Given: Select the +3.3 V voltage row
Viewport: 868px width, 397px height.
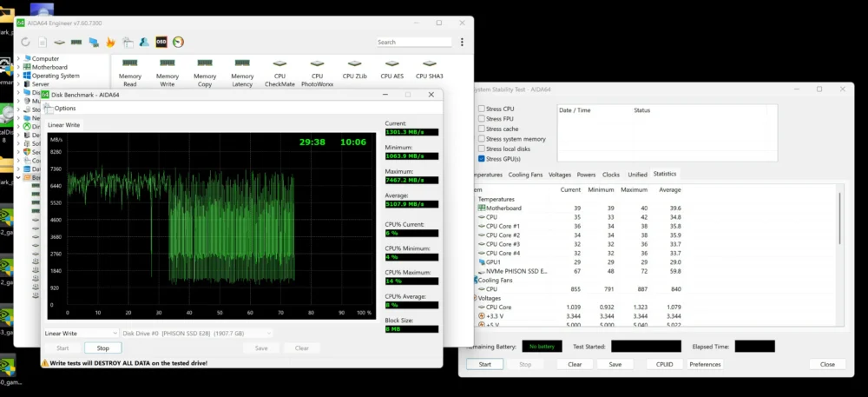Looking at the screenshot, I should click(579, 316).
